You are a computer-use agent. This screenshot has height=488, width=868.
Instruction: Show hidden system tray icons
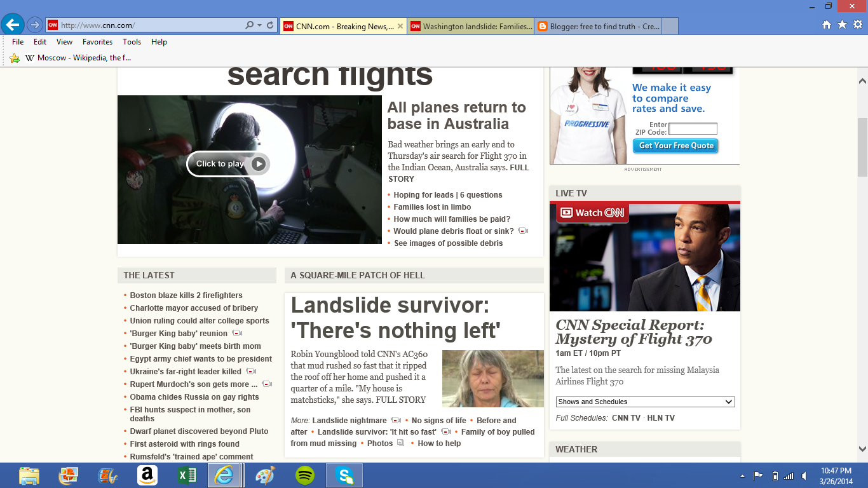pos(742,476)
